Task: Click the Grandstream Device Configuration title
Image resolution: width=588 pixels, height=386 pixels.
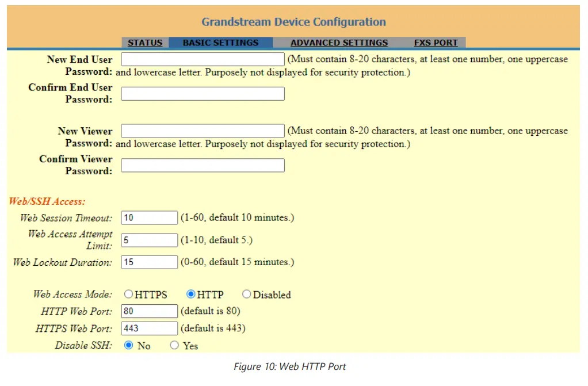Action: pos(293,22)
